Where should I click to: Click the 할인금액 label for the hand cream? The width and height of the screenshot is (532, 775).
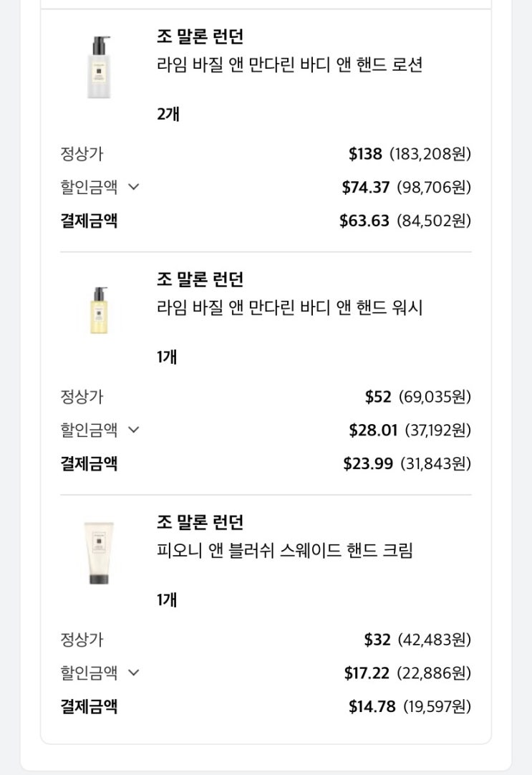click(89, 673)
